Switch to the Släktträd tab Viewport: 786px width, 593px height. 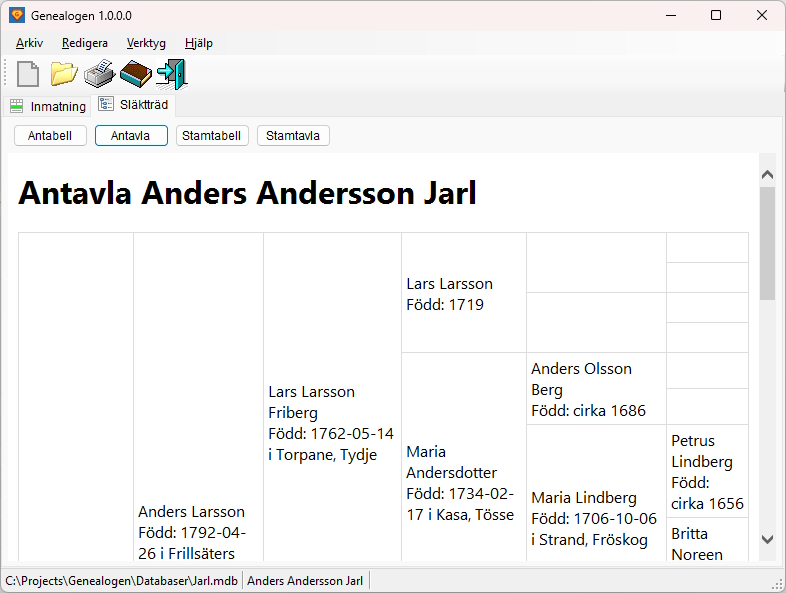click(x=133, y=104)
